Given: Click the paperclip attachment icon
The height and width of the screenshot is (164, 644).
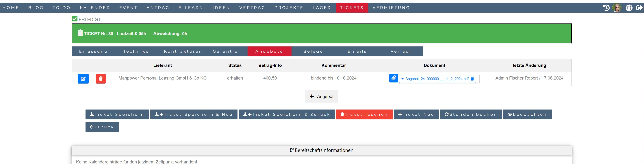Looking at the screenshot, I should click(393, 78).
